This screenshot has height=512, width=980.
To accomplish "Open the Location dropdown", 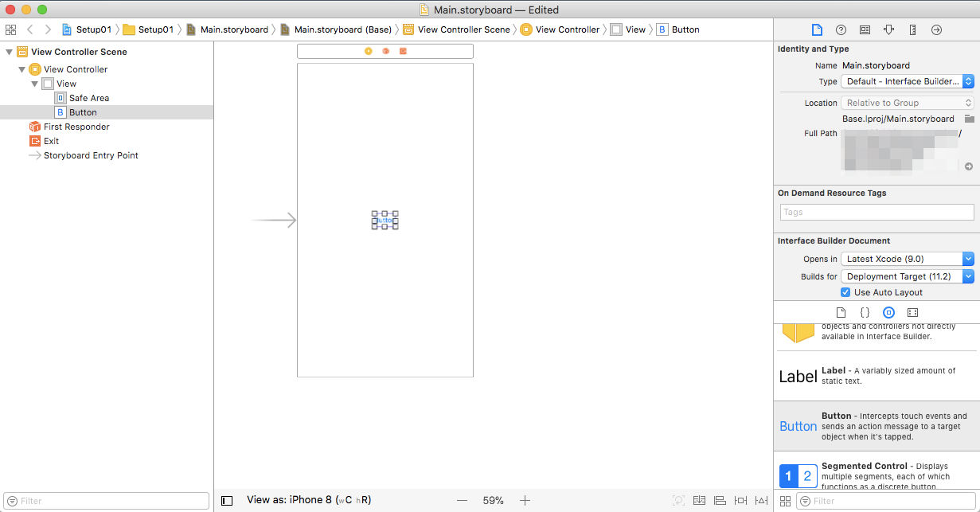I will tap(908, 103).
